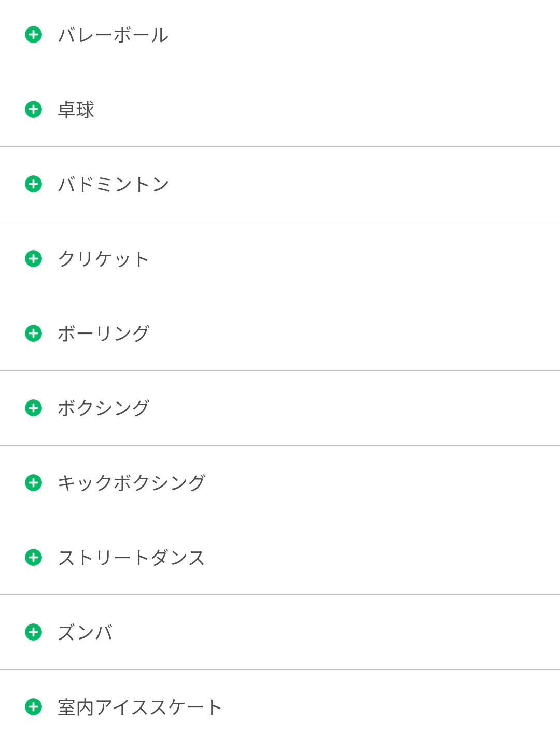Open the 室内アイススケート label text
This screenshot has width=560, height=736.
tap(140, 707)
